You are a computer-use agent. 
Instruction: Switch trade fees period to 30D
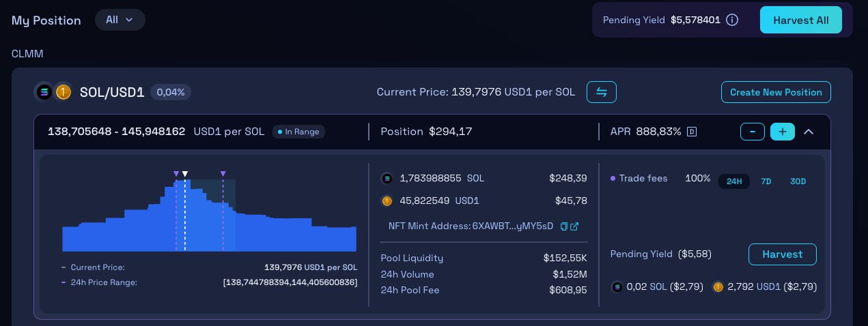point(798,181)
